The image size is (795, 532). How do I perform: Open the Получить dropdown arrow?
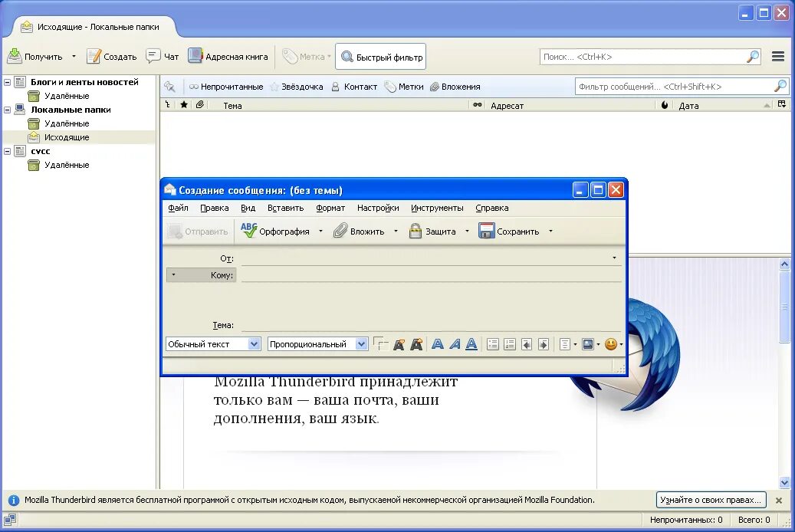[x=74, y=56]
